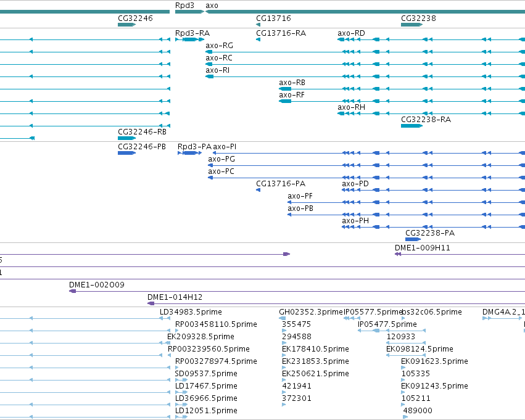Select the CG13716-RA transcript label

(x=281, y=33)
